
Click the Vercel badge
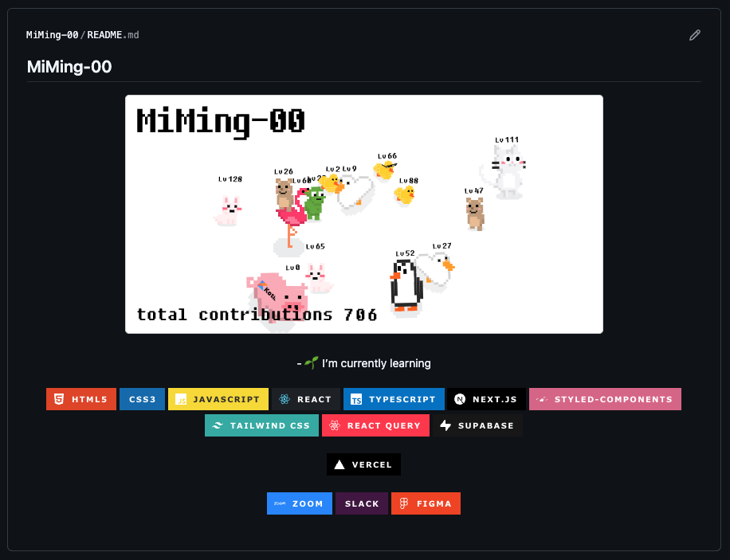coord(363,464)
